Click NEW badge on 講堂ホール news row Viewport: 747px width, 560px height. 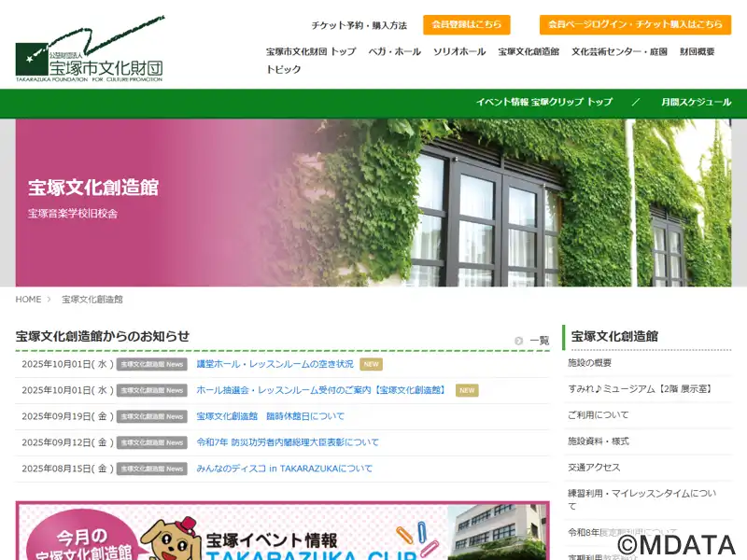(371, 364)
